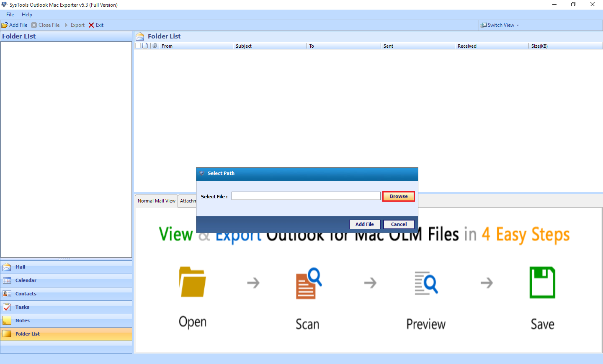The width and height of the screenshot is (603, 364).
Task: Select the Normal Mail View tab
Action: click(157, 201)
